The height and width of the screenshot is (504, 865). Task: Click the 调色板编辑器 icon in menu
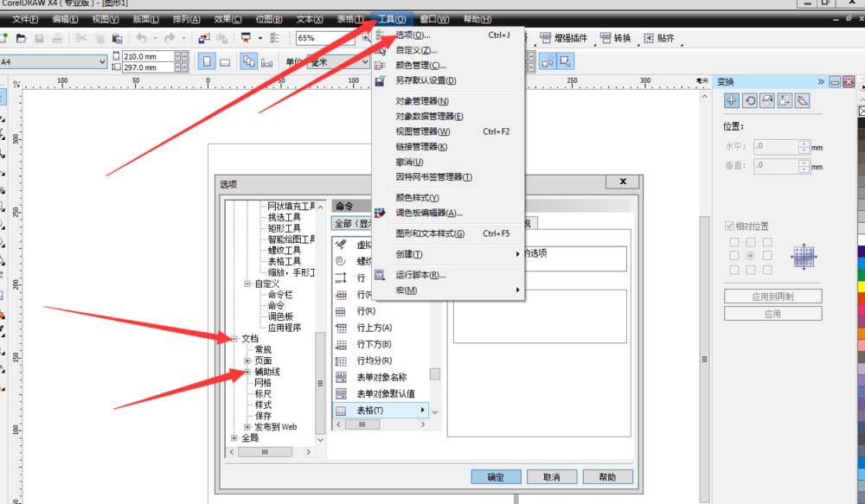(380, 213)
